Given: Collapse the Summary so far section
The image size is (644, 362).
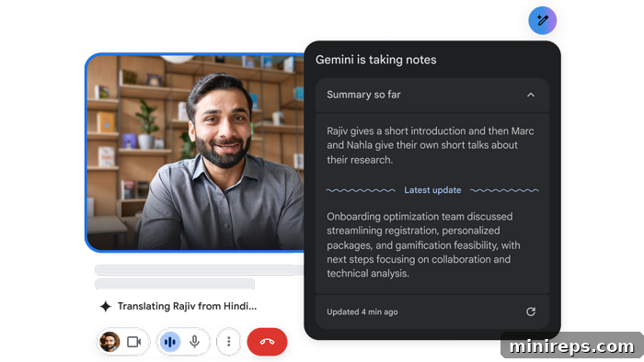Looking at the screenshot, I should (531, 96).
